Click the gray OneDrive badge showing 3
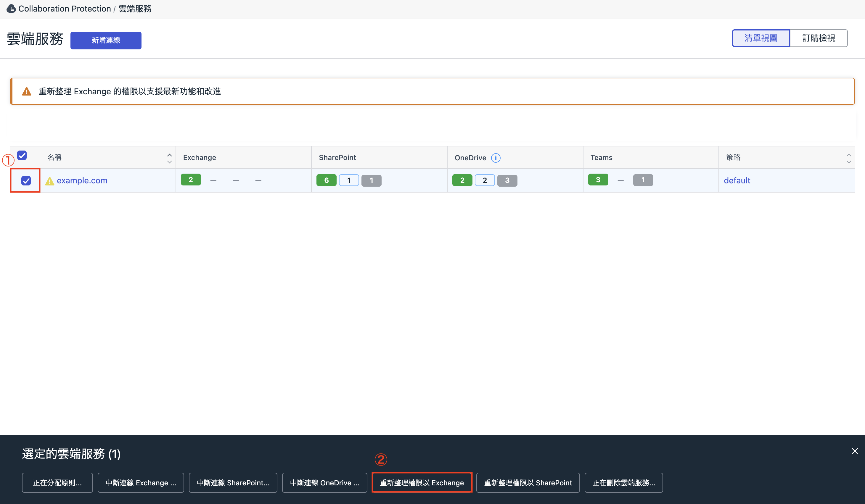Screen dimensions: 865x504 pos(507,180)
